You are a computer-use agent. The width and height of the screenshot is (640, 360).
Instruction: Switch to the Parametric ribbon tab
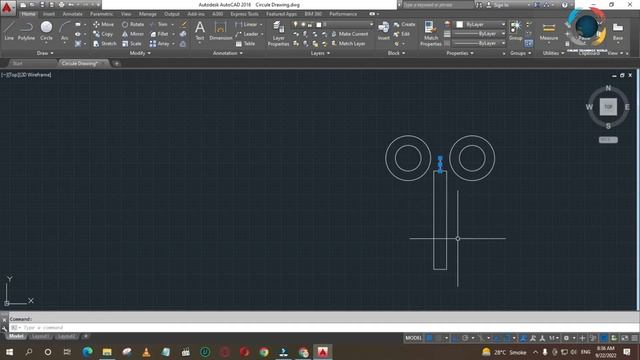101,14
